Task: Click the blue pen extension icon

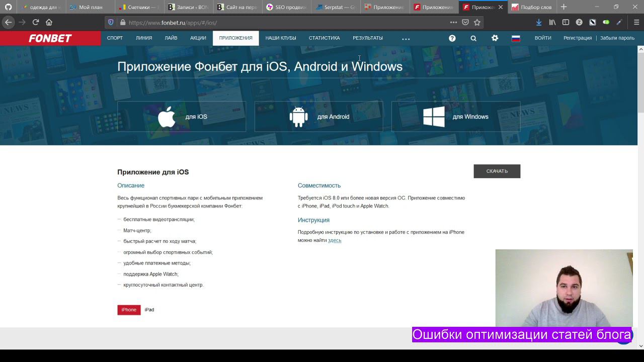Action: (x=619, y=22)
